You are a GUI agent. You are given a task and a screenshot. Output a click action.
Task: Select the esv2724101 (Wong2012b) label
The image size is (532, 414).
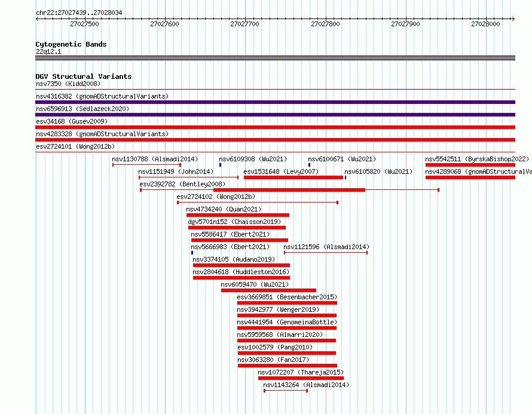pyautogui.click(x=75, y=146)
